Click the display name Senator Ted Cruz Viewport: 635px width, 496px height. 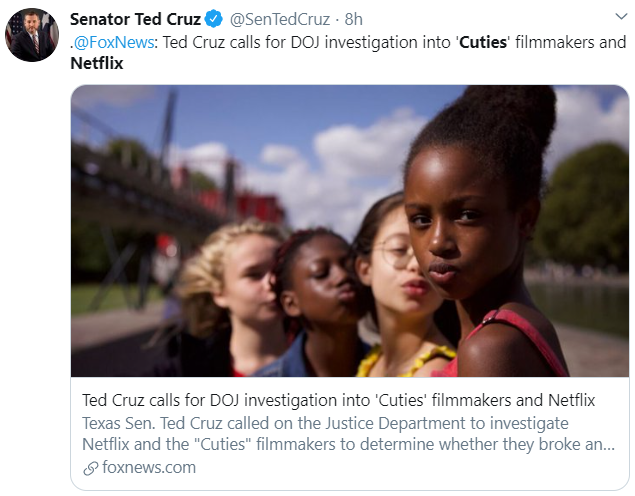tap(136, 18)
